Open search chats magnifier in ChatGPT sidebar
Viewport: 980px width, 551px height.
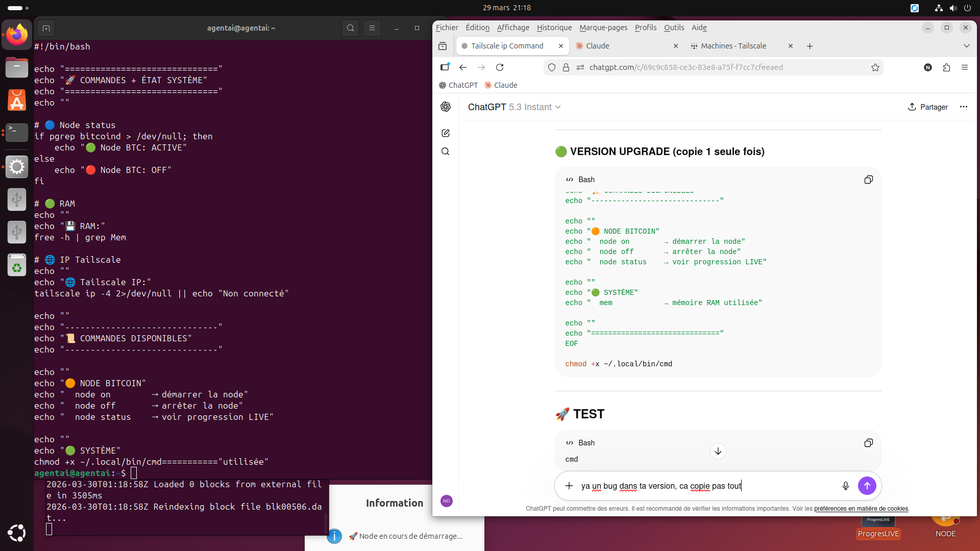(x=446, y=152)
